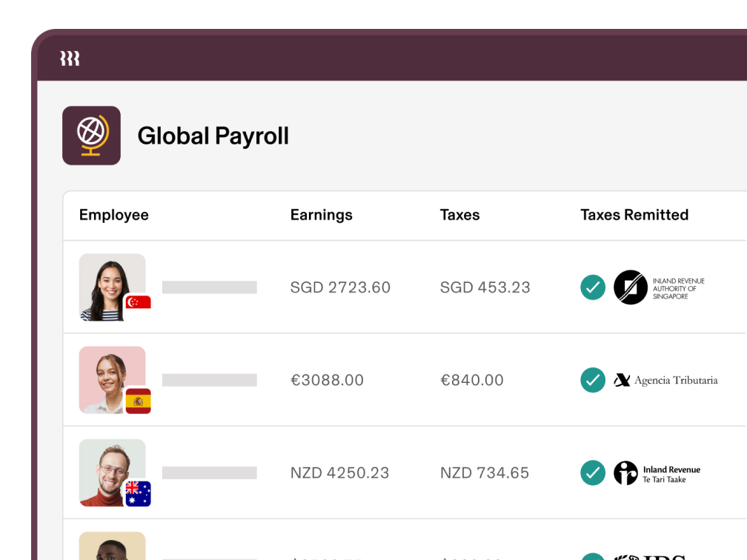The width and height of the screenshot is (747, 560).
Task: Select the glasses-wearing employee's photo
Action: tap(113, 473)
